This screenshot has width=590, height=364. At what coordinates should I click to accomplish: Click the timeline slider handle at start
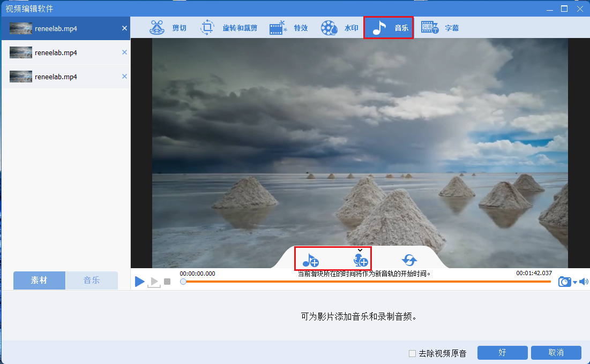(183, 282)
